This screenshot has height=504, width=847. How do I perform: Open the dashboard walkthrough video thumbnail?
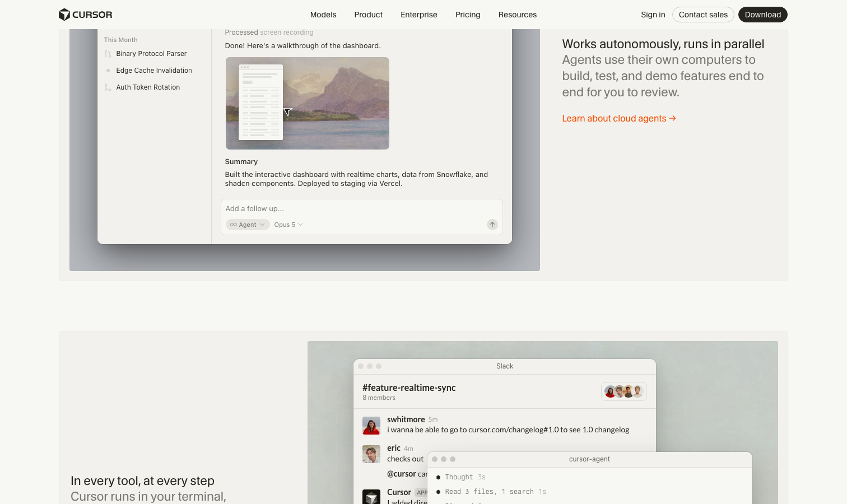[x=308, y=103]
